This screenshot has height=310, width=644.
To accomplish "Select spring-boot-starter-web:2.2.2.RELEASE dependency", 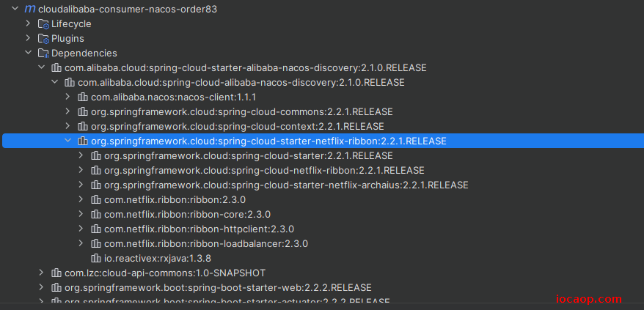I will click(x=218, y=287).
